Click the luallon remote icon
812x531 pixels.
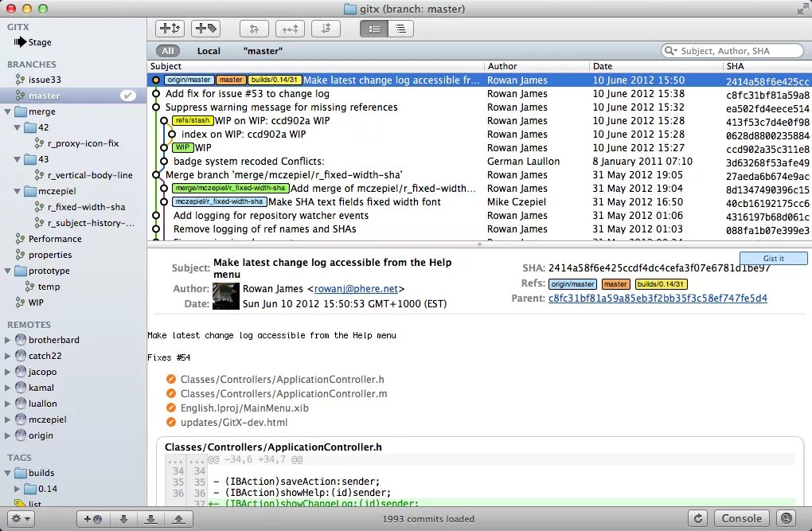click(x=21, y=404)
